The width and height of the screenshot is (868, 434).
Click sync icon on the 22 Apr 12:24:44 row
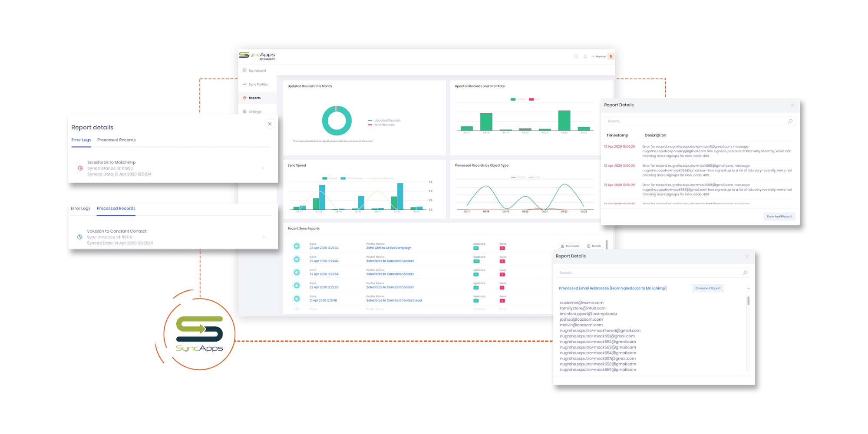pos(297,259)
